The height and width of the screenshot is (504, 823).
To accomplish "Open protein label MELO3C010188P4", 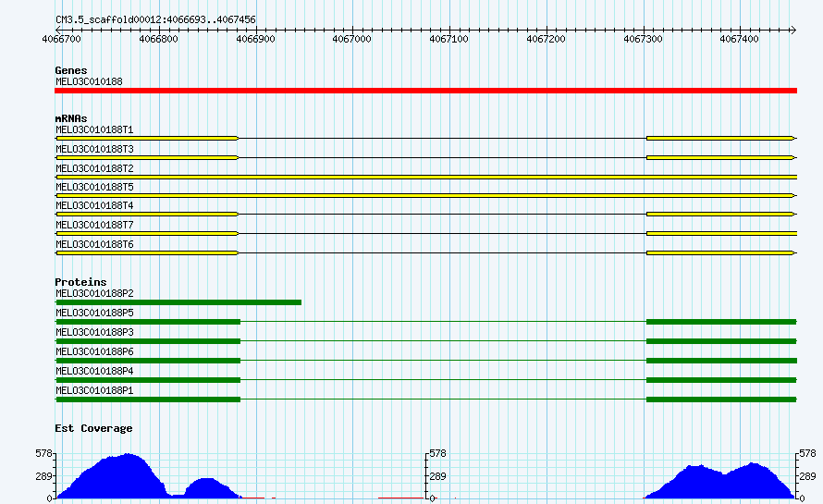I will pos(94,371).
